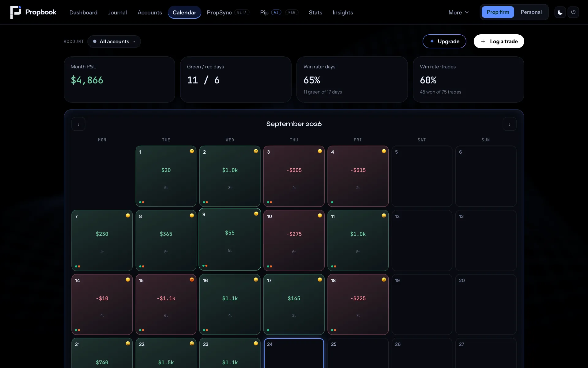The image size is (588, 368).
Task: Open September 8 cell showing $365
Action: click(166, 240)
